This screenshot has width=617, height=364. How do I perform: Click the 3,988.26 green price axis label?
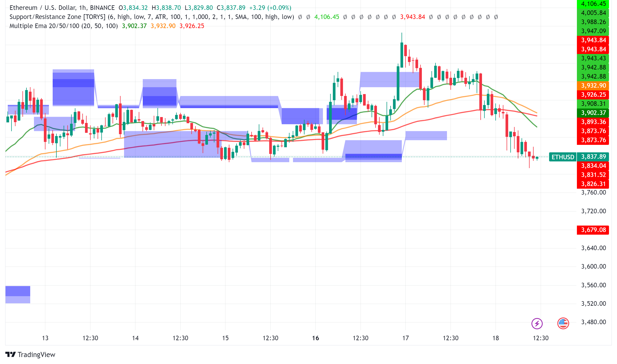[593, 22]
